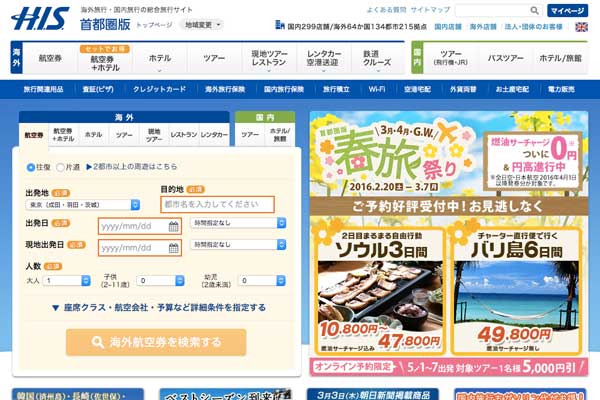Screen dimensions: 600x400
Task: Open バリ島6日間 tour banner
Action: coord(517,291)
